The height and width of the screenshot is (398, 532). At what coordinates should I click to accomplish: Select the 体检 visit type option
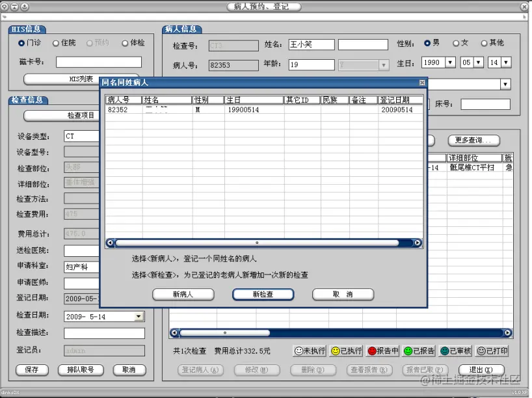coord(126,44)
